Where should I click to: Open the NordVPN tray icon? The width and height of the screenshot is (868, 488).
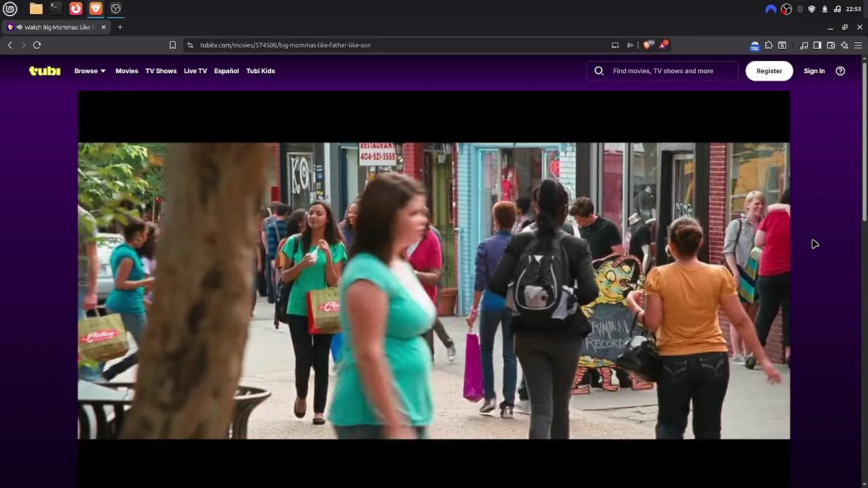pos(771,9)
